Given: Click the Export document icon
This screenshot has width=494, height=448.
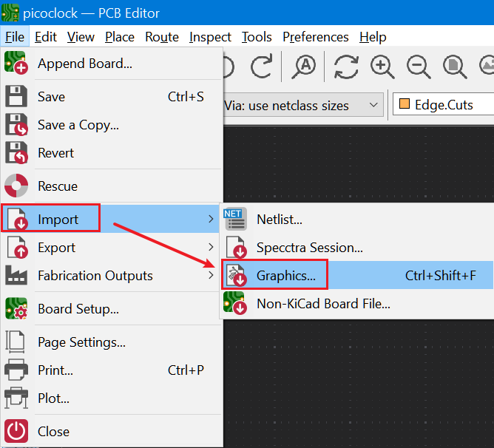Looking at the screenshot, I should 18,247.
